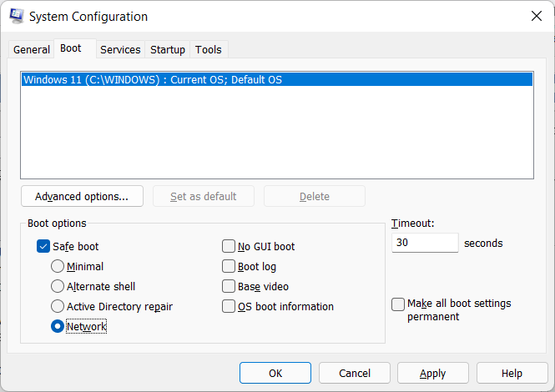Select the Network radio button
The height and width of the screenshot is (392, 555).
58,327
